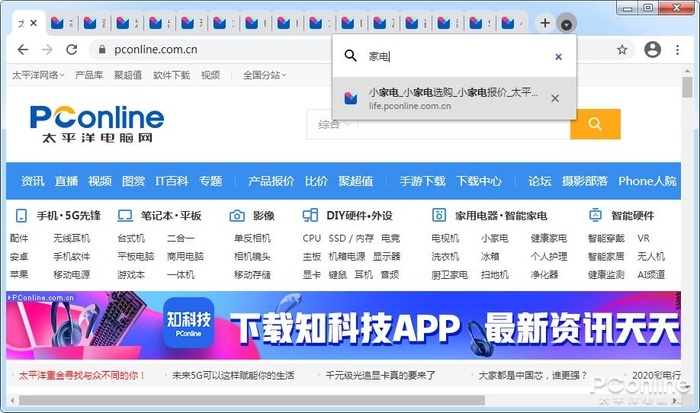Expand the 综合 search category dropdown

pyautogui.click(x=334, y=125)
